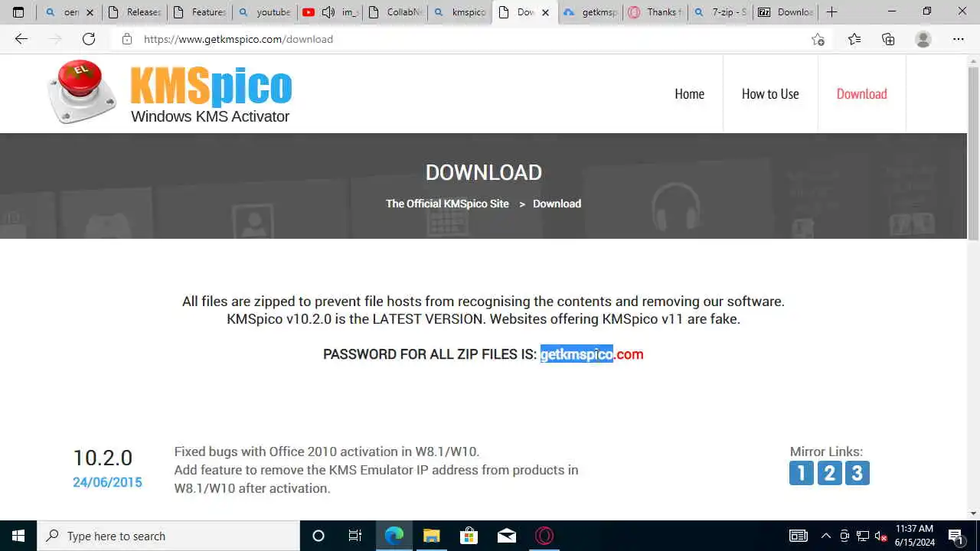Image resolution: width=980 pixels, height=551 pixels.
Task: Open Edge Settings and more menu
Action: coord(959,39)
